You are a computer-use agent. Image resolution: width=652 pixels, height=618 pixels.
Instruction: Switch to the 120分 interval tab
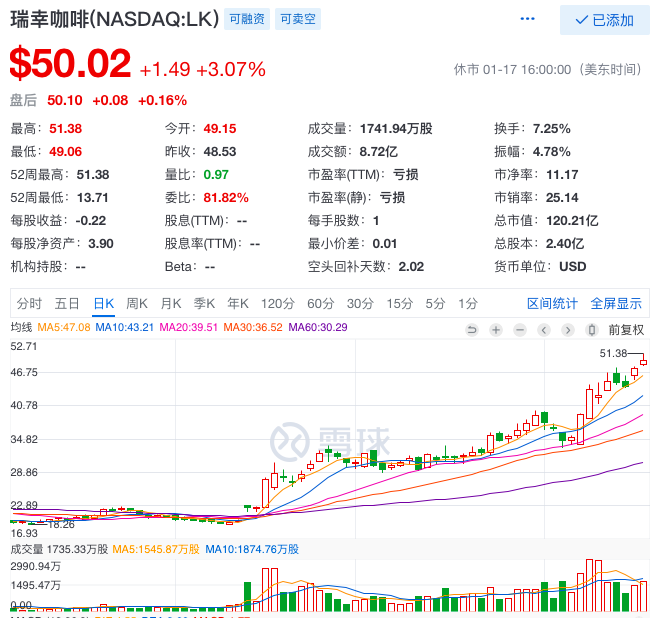[x=277, y=304]
